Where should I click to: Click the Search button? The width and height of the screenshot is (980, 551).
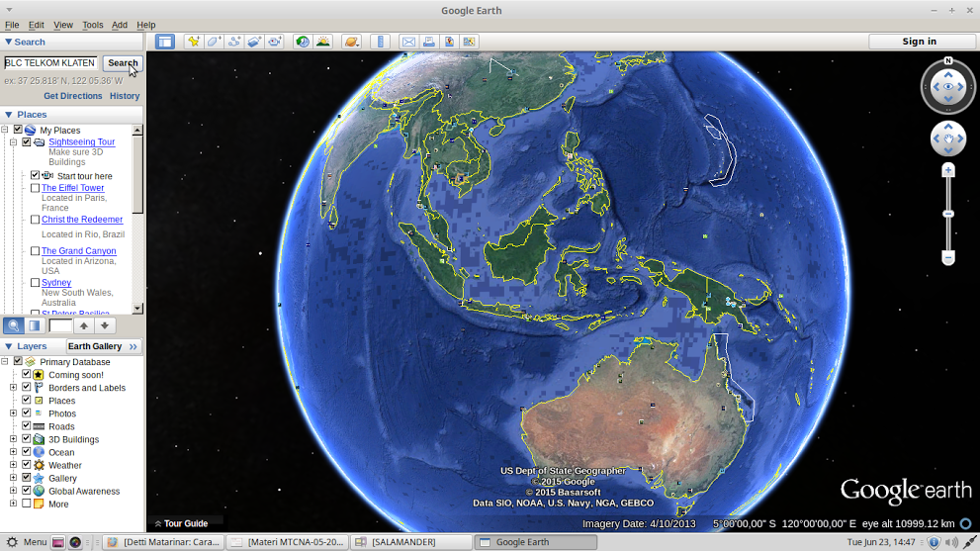[123, 63]
